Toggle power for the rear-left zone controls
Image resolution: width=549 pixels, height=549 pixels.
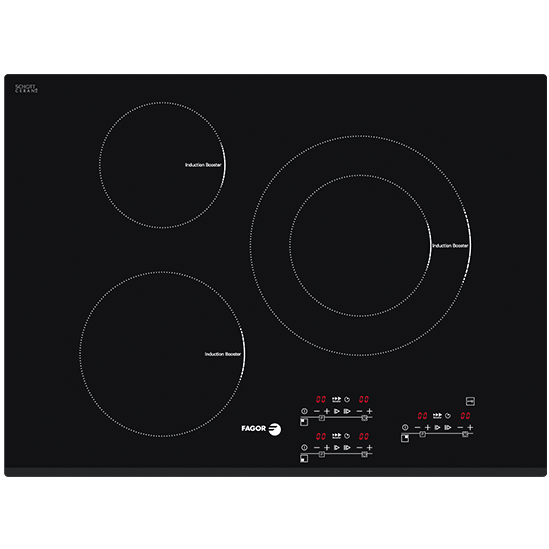pyautogui.click(x=304, y=411)
